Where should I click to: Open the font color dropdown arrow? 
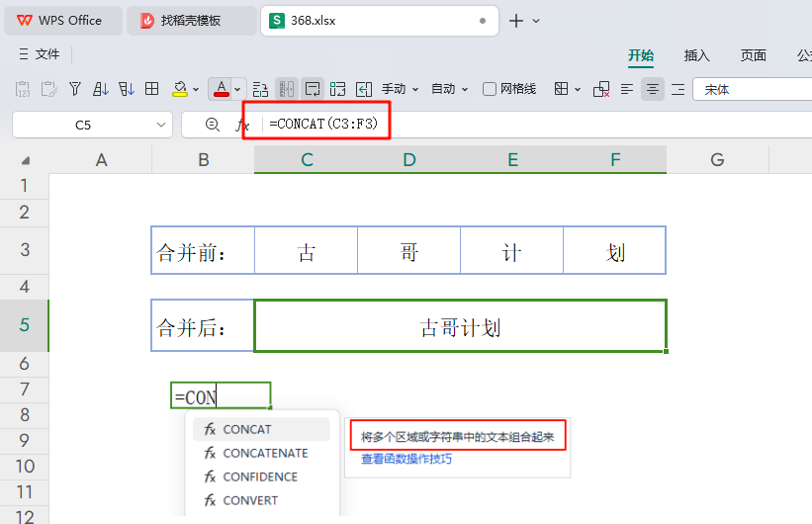[237, 90]
